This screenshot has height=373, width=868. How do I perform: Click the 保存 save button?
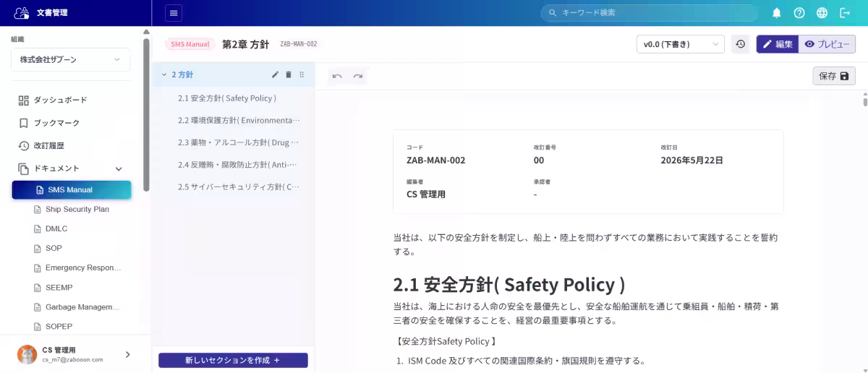(834, 76)
